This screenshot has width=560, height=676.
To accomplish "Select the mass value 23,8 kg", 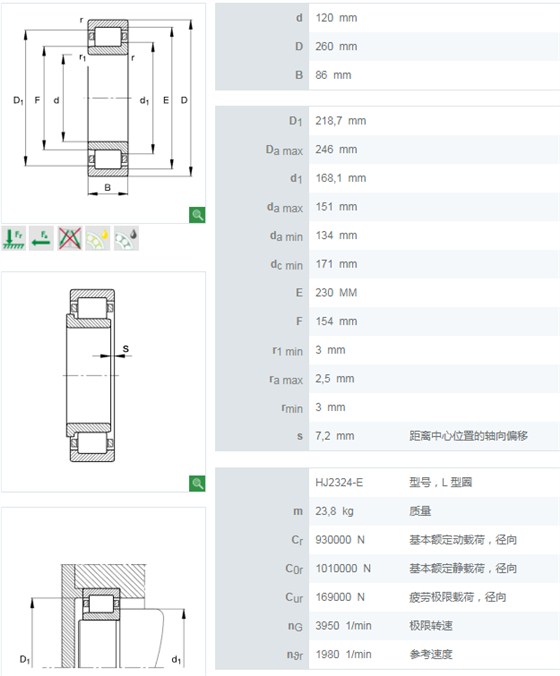I will click(334, 511).
